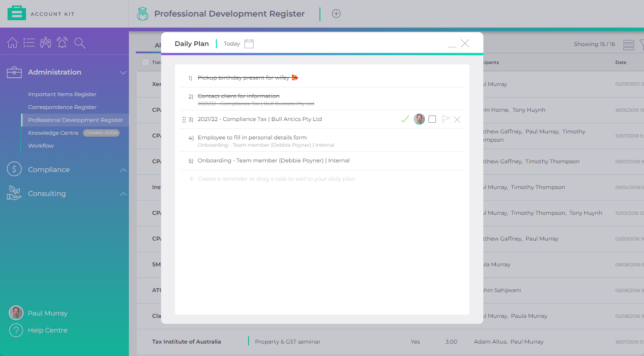644x356 pixels.
Task: Click Tax Institute of Australia row
Action: coord(186,342)
